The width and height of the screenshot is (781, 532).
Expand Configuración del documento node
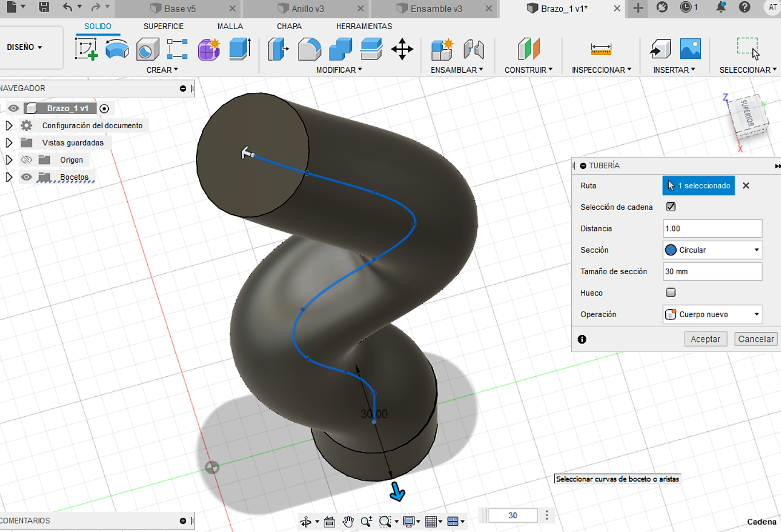(9, 125)
